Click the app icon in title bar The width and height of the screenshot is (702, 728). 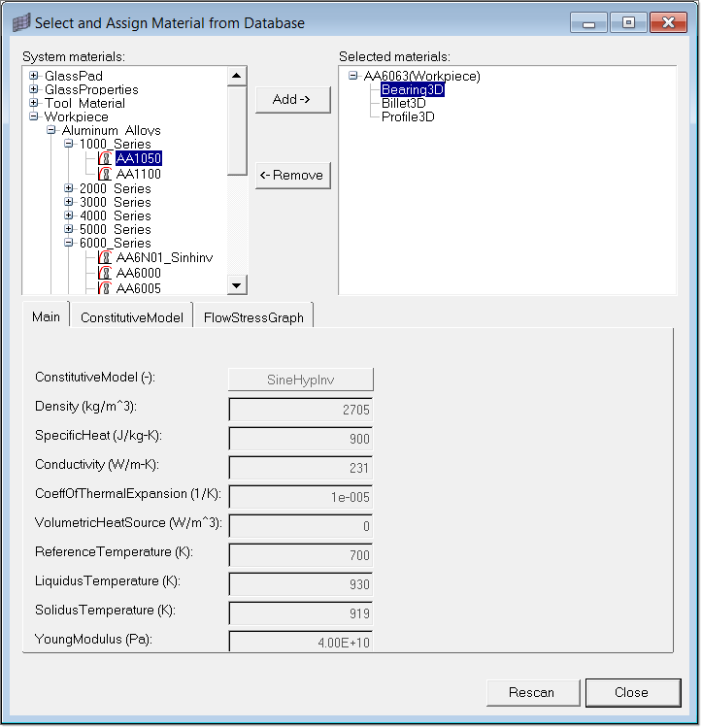21,22
